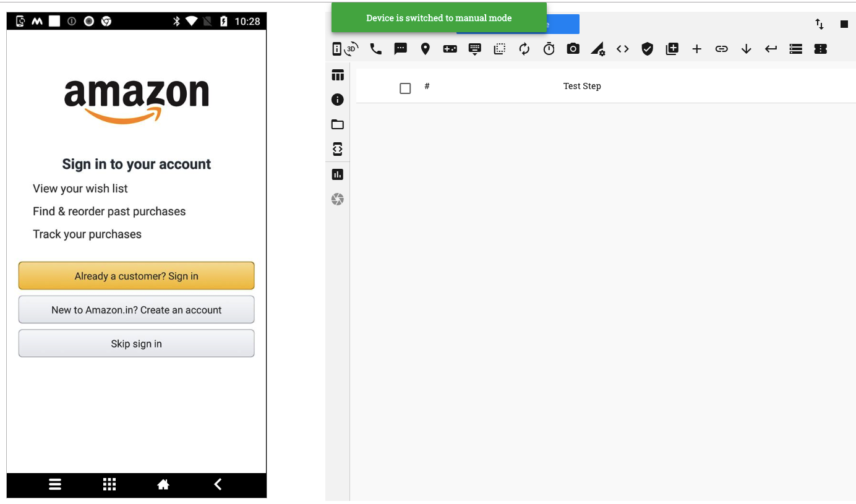The width and height of the screenshot is (856, 504).
Task: Open the info icon in sidebar
Action: [338, 100]
